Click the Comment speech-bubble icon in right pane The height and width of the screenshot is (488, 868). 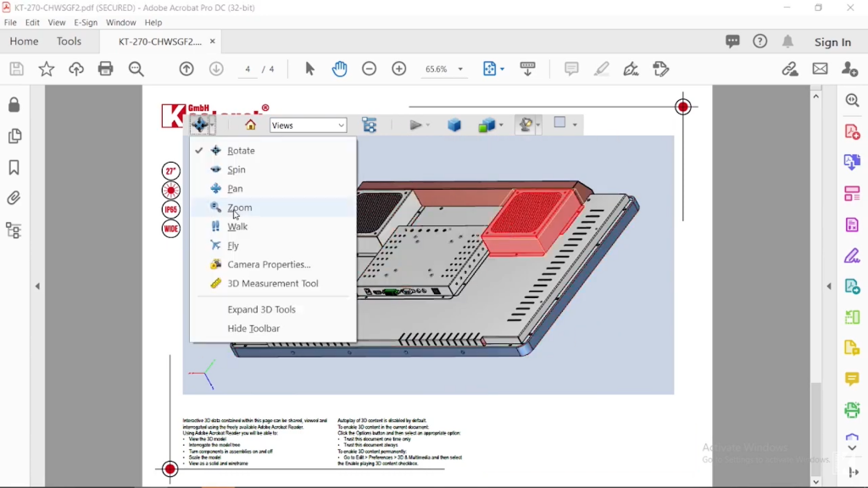click(852, 379)
